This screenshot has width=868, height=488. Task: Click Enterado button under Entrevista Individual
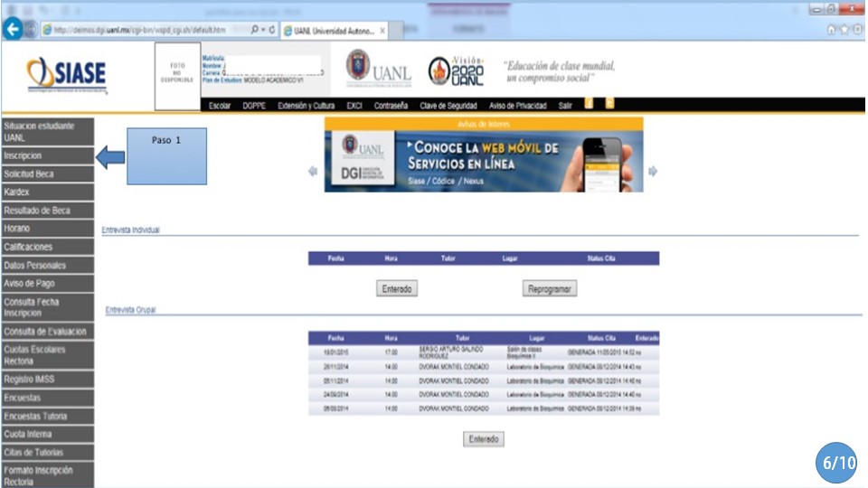click(397, 289)
